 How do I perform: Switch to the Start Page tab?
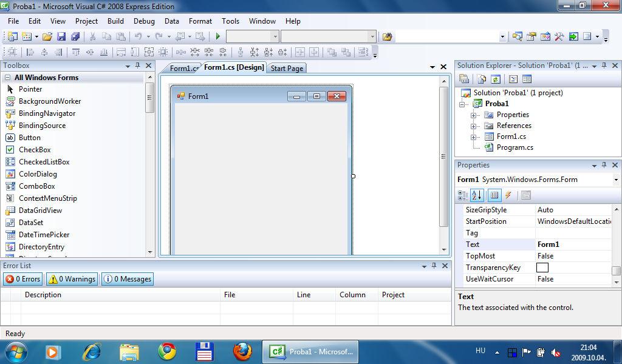pyautogui.click(x=287, y=68)
